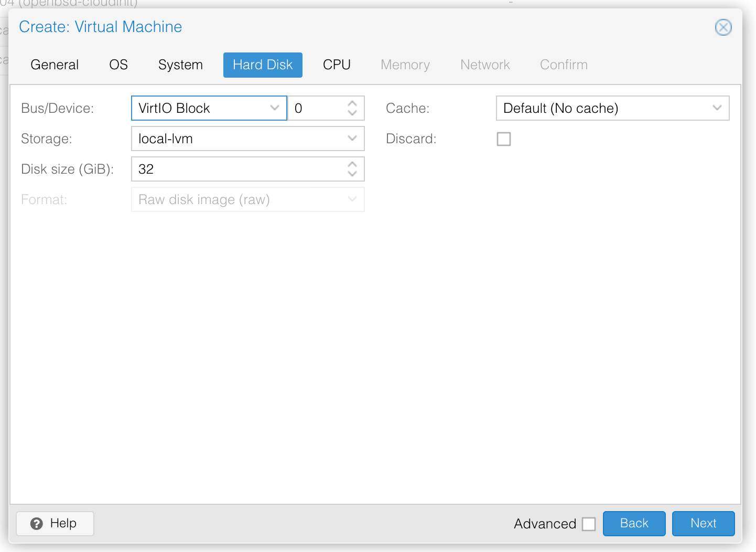Select the OS tab
This screenshot has height=552, width=756.
point(118,65)
